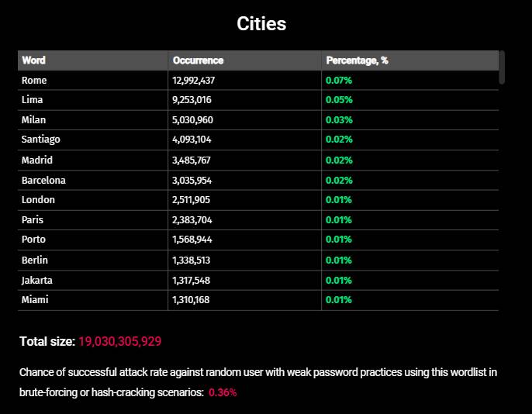The image size is (532, 414).
Task: Click Madrid occurrence value 3,485,767
Action: (191, 160)
